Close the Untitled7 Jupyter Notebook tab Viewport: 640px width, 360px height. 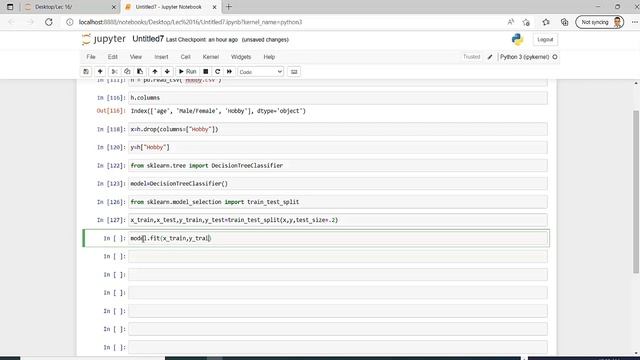tap(214, 7)
